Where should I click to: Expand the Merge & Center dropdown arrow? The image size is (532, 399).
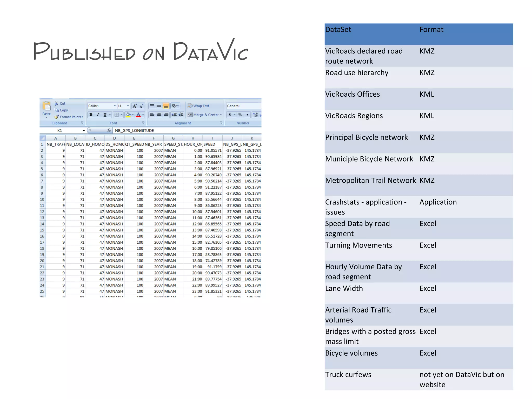[221, 115]
